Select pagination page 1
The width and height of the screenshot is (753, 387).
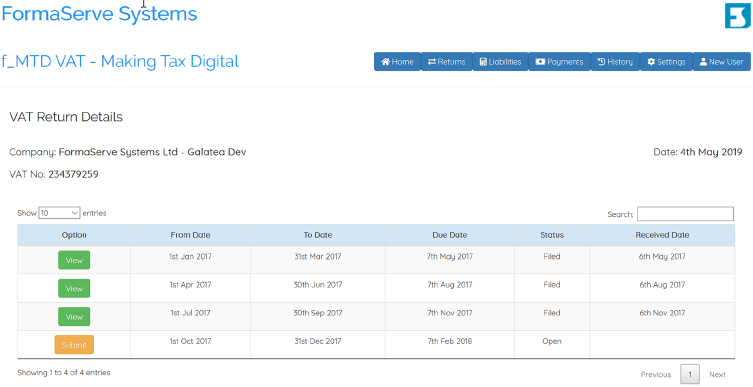690,375
